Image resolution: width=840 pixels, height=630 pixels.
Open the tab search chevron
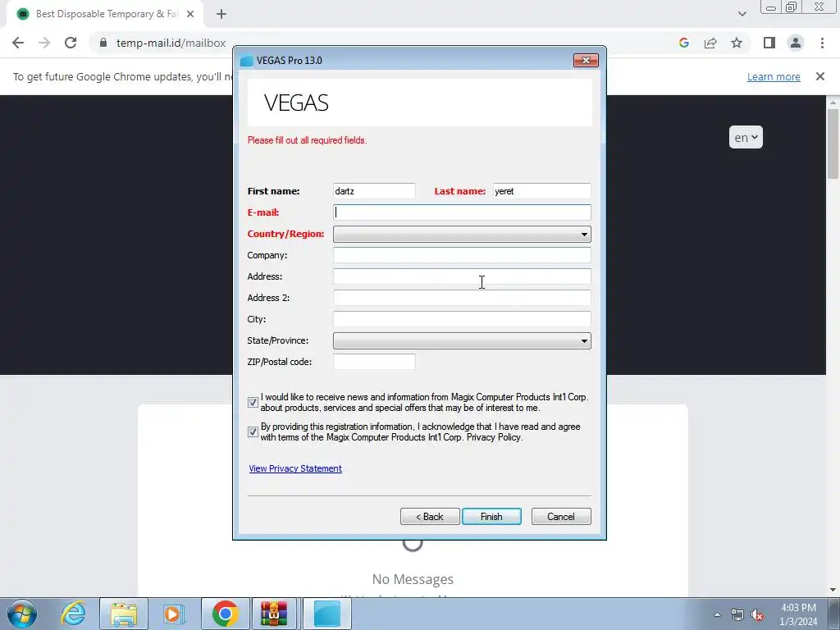point(742,14)
